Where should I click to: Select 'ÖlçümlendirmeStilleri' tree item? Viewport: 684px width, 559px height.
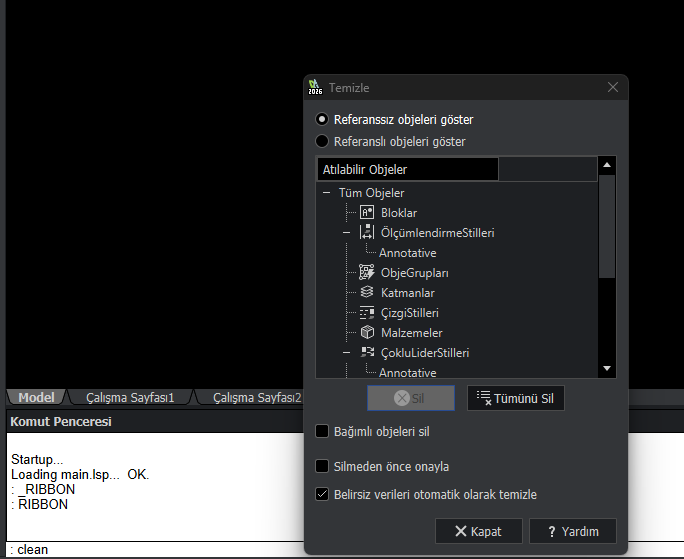[438, 233]
